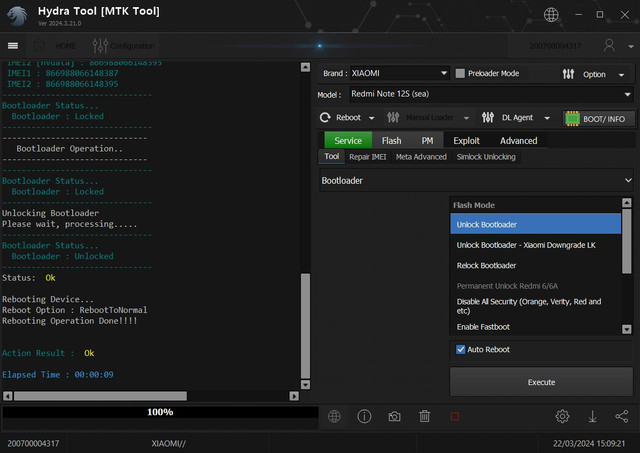Click the Execute button

coord(541,382)
